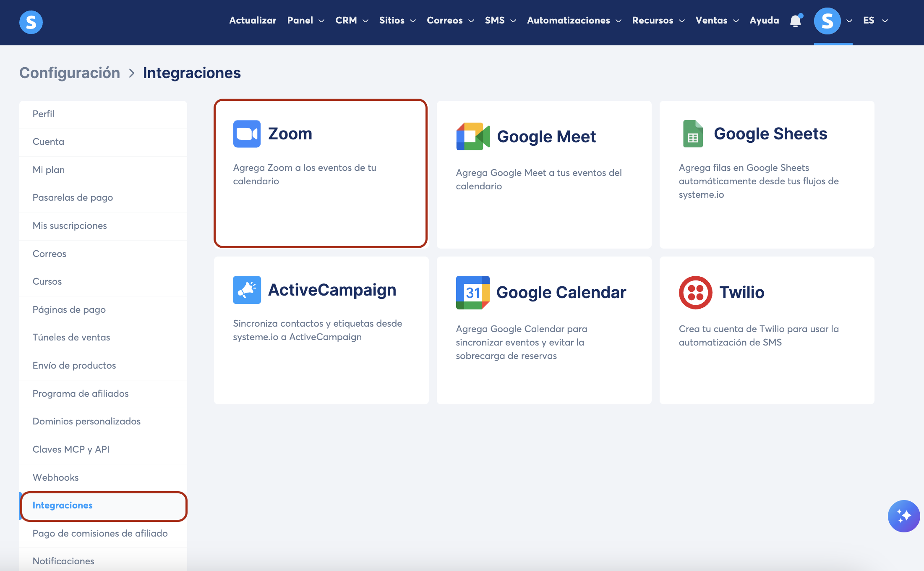Viewport: 924px width, 571px height.
Task: Expand the profile menu chevron
Action: pyautogui.click(x=849, y=21)
